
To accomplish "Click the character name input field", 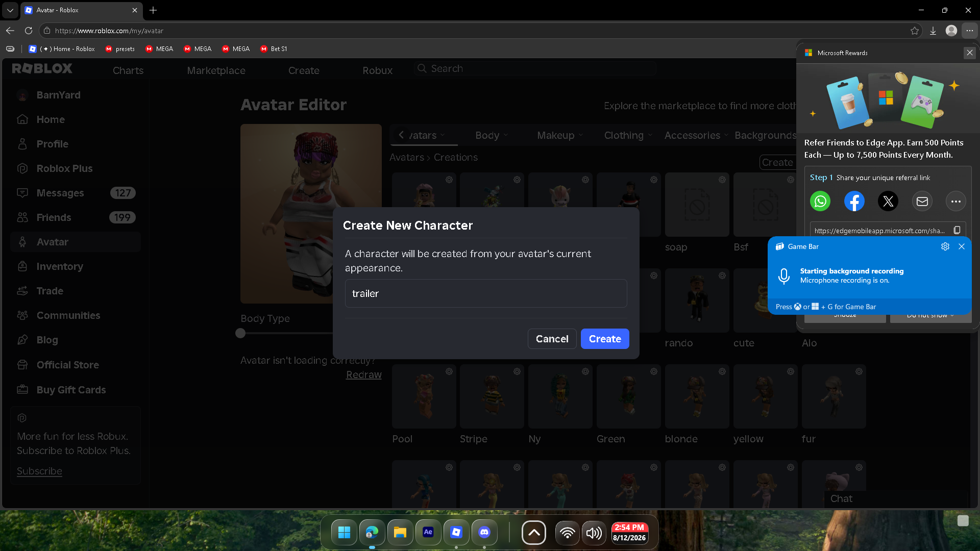I will pyautogui.click(x=486, y=293).
